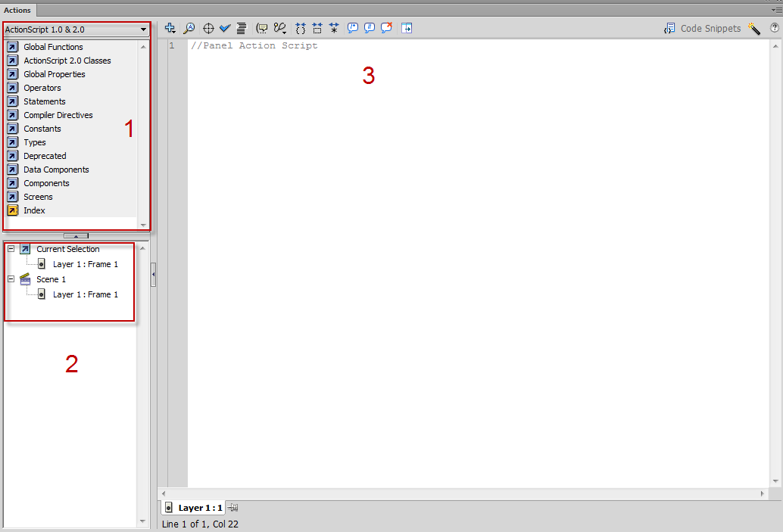The image size is (783, 532).
Task: Open the Code Snippets panel
Action: tap(702, 29)
